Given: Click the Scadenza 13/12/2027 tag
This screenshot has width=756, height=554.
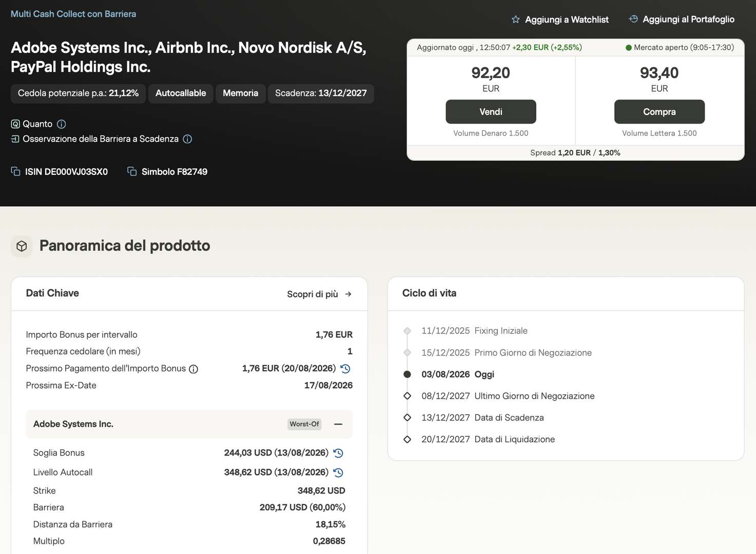Looking at the screenshot, I should point(321,93).
